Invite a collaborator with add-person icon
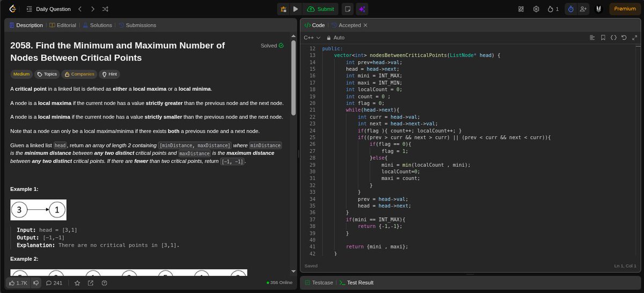The height and width of the screenshot is (293, 644). point(583,9)
